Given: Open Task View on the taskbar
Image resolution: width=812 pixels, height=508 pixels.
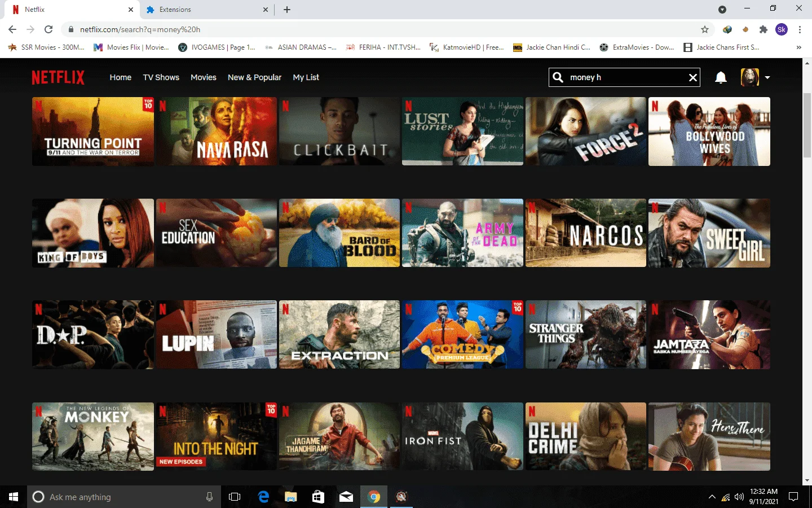Looking at the screenshot, I should click(x=235, y=497).
